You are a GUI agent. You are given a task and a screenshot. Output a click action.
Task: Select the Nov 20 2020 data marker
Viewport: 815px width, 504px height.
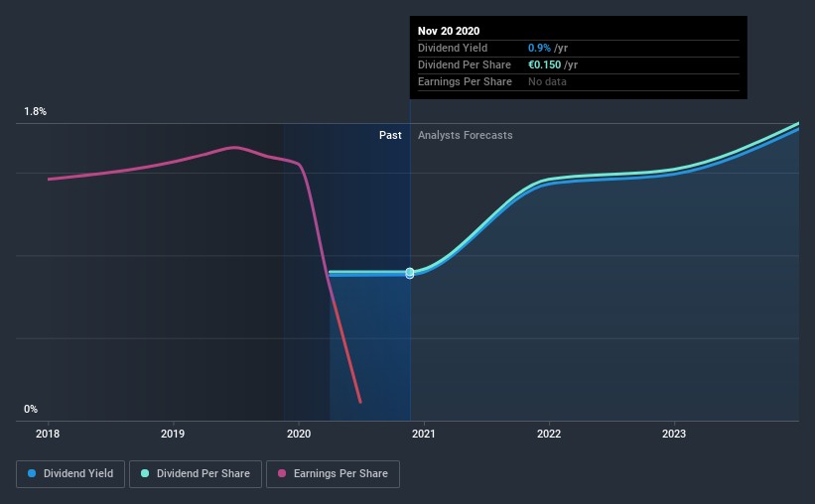tap(410, 273)
